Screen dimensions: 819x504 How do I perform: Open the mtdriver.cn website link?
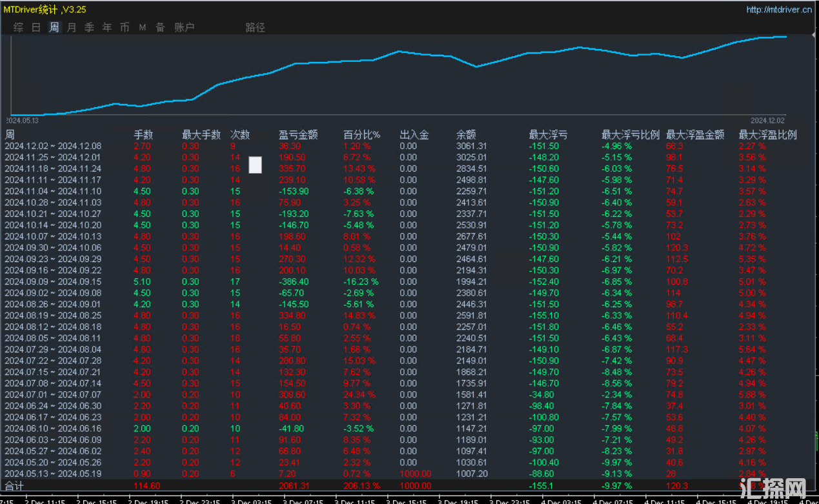pos(779,10)
